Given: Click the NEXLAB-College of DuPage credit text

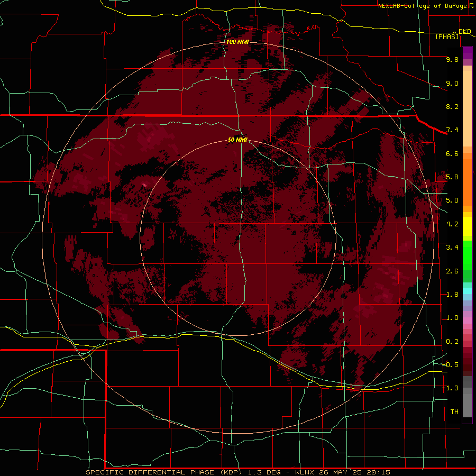Looking at the screenshot, I should coord(422,6).
